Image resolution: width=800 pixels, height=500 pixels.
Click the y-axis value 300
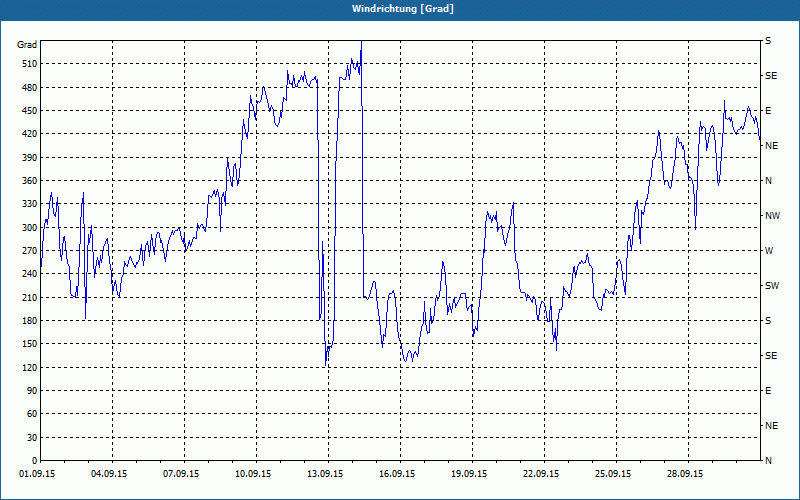[x=30, y=227]
